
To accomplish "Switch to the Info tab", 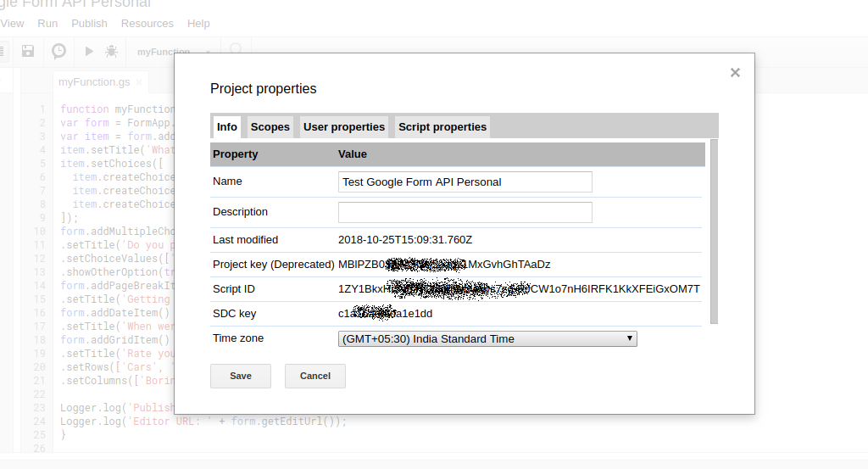I will point(227,127).
